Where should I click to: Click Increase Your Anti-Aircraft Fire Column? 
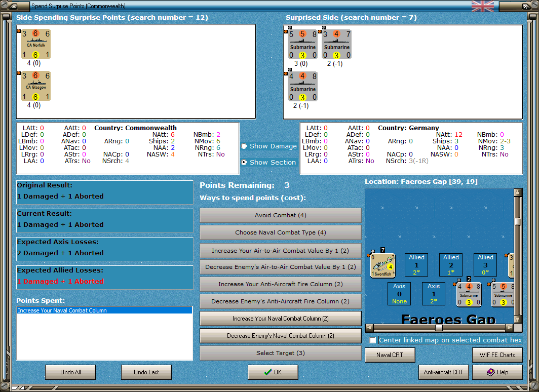click(281, 284)
